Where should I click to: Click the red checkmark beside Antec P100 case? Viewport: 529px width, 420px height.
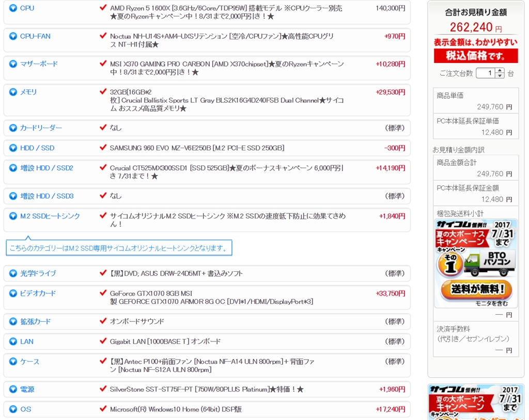point(103,360)
